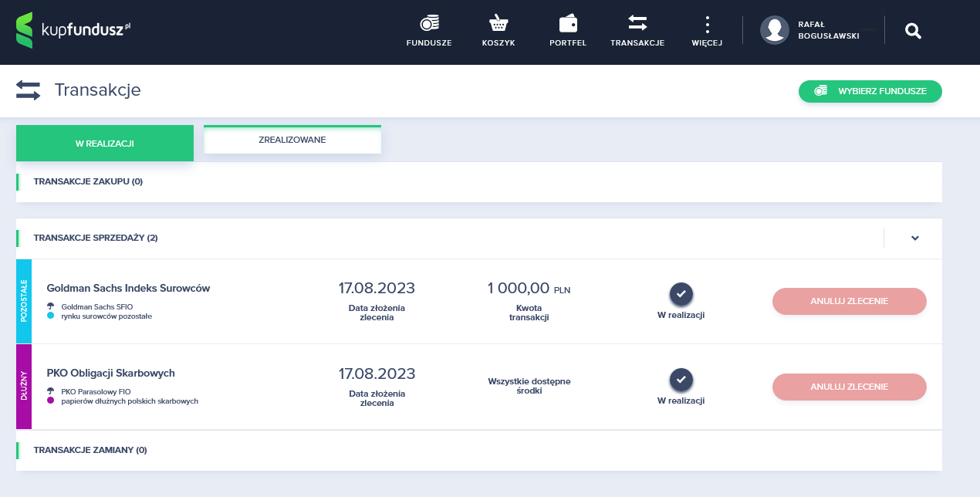Cancel the Goldman Sachs order with Anuluj zlecenie

coord(850,301)
